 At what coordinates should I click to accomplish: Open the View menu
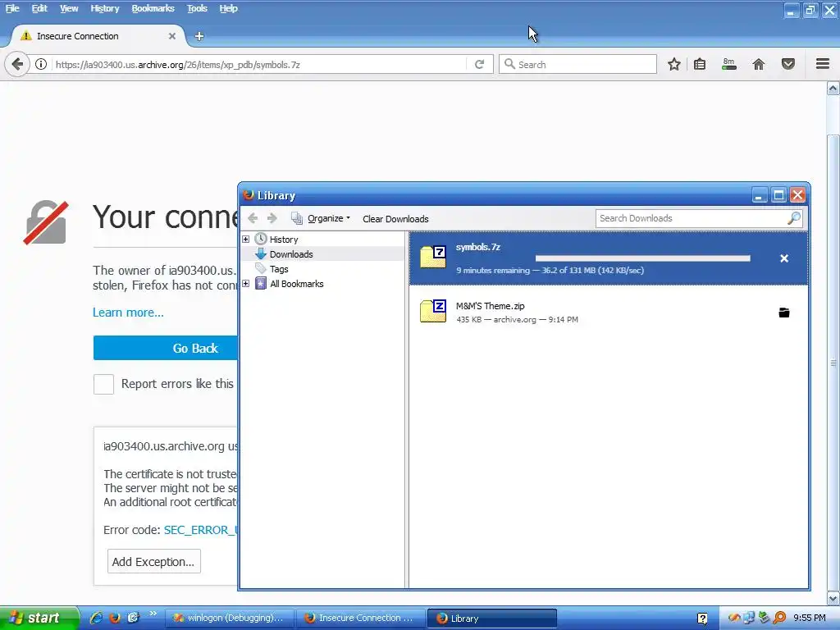tap(69, 8)
